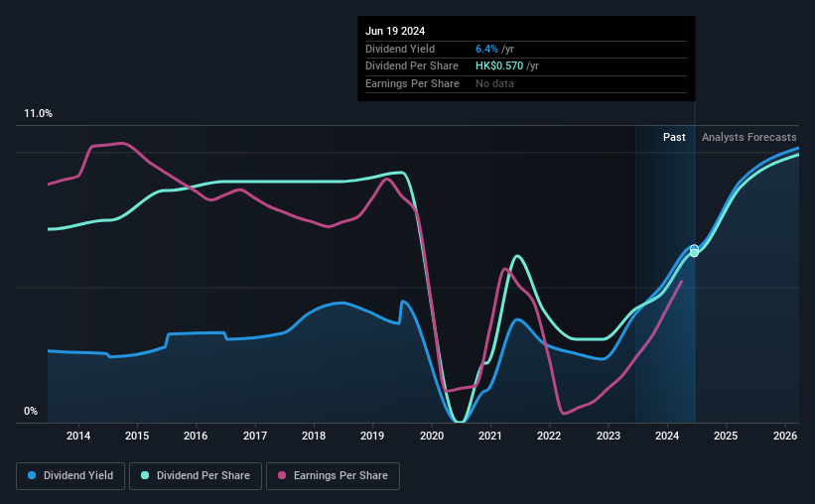Select the 2023 label on the x-axis
The image size is (815, 504).
[x=609, y=436]
